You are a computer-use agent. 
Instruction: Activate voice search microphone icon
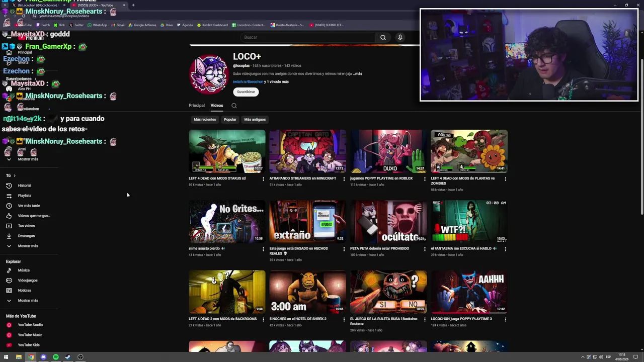click(x=400, y=37)
